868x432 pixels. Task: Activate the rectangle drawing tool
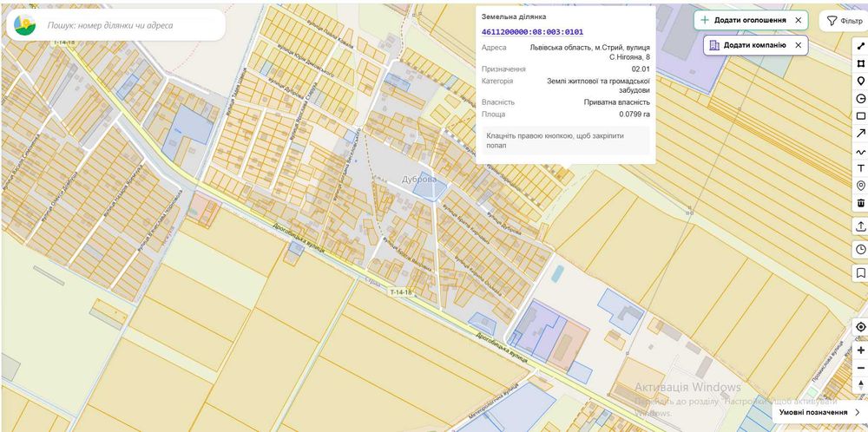[x=860, y=116]
